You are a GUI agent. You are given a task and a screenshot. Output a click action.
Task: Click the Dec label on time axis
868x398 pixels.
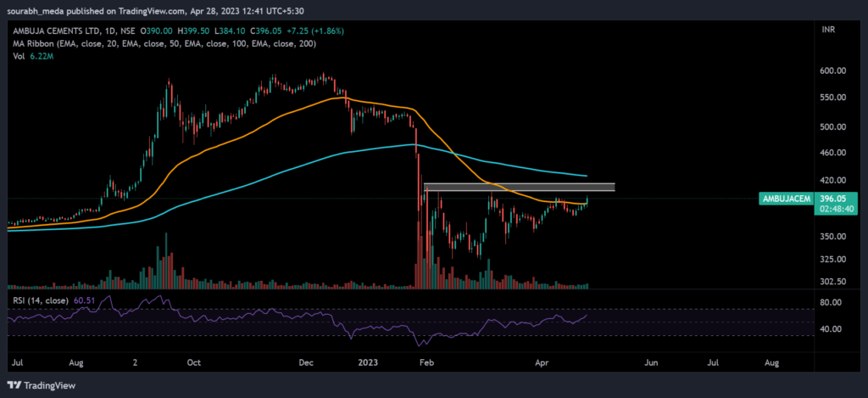pyautogui.click(x=306, y=363)
